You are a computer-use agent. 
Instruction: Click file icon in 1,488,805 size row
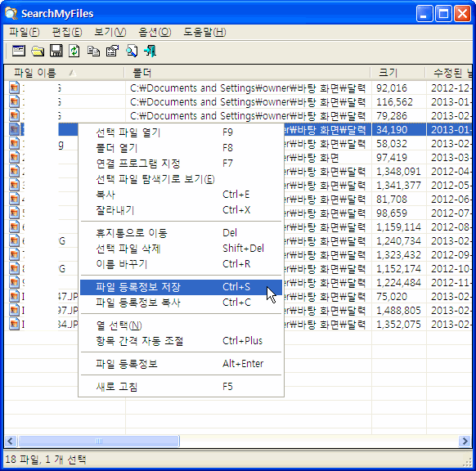coord(14,311)
